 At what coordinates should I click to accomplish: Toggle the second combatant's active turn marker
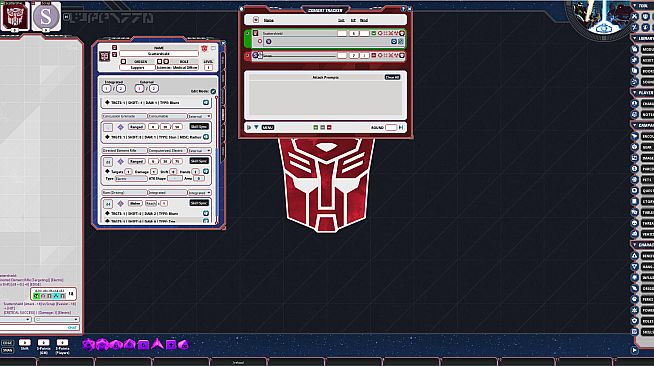[247, 55]
